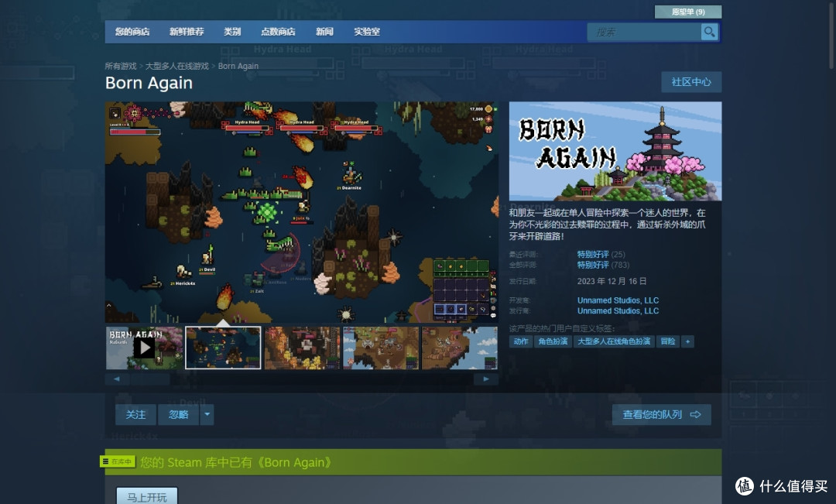Open publisher Unnamed Studios, LLC link
Screen dimensions: 836x504
[618, 310]
